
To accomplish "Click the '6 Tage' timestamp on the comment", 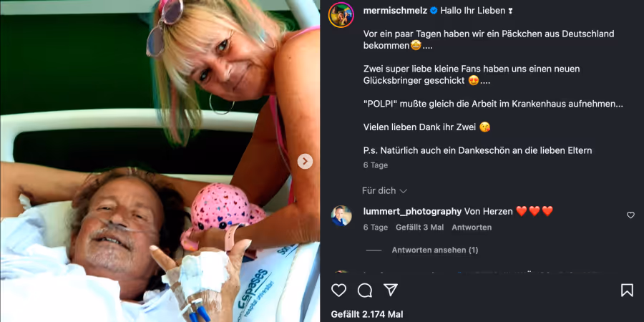I will coord(376,228).
